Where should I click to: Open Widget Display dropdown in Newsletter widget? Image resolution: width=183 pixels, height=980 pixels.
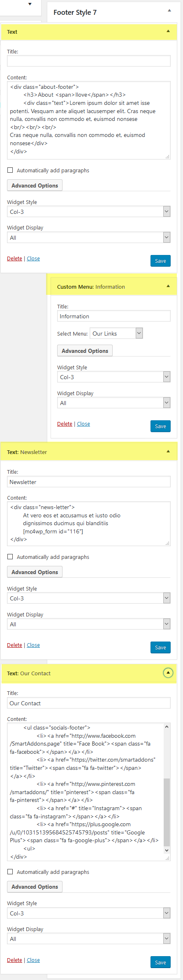pos(89,624)
